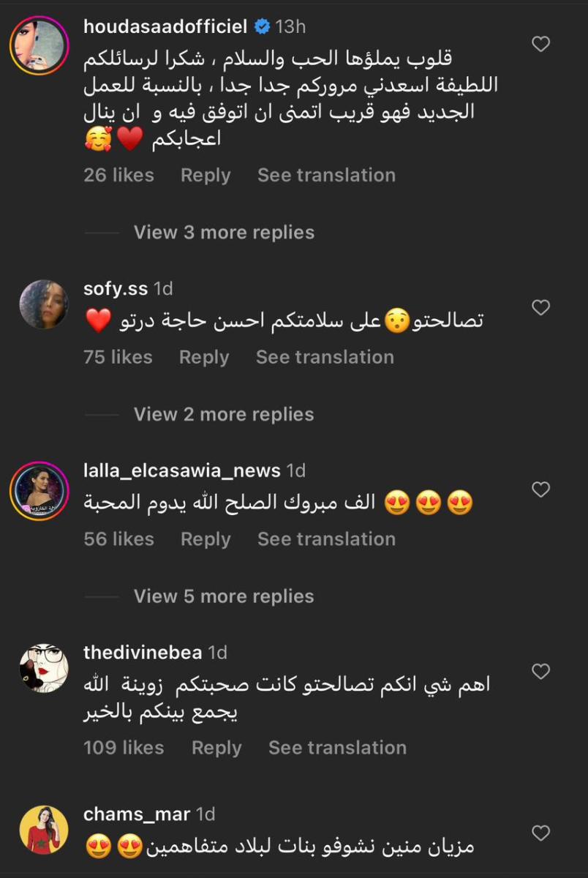Viewport: 588px width, 878px height.
Task: Open lalla_elcasawia_news profile avatar
Action: click(39, 490)
